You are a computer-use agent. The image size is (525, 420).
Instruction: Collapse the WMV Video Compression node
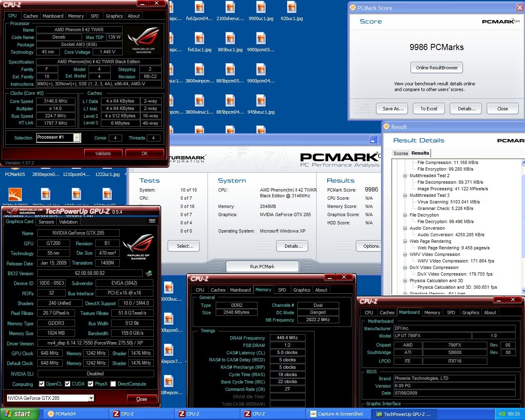405,254
